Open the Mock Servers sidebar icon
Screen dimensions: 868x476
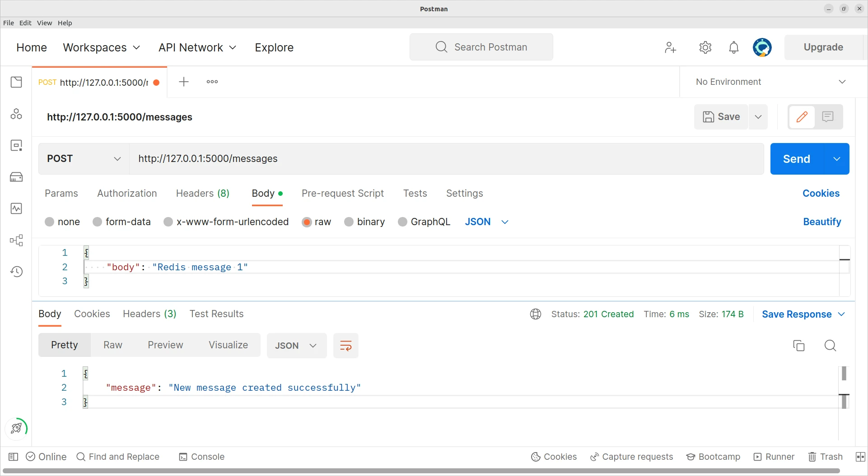[x=16, y=177]
